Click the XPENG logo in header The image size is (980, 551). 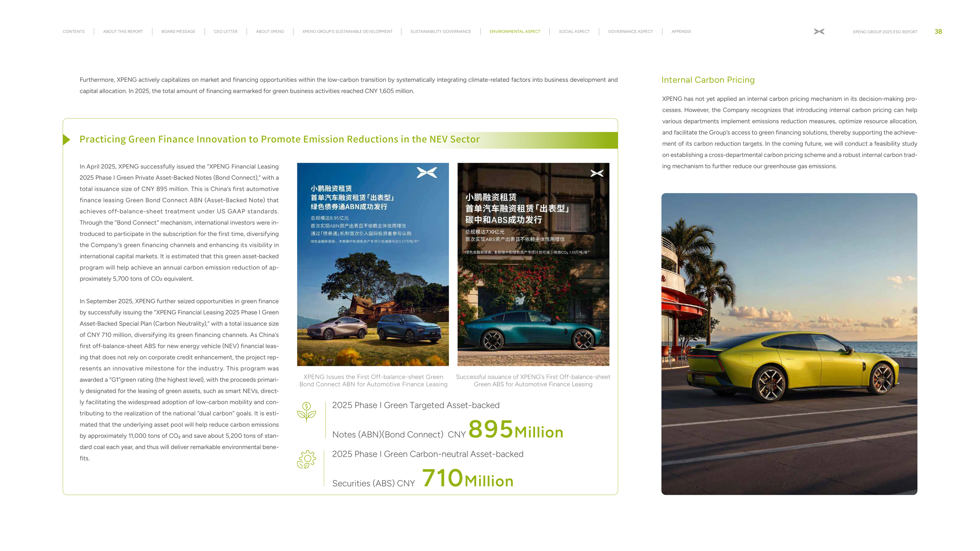point(819,32)
